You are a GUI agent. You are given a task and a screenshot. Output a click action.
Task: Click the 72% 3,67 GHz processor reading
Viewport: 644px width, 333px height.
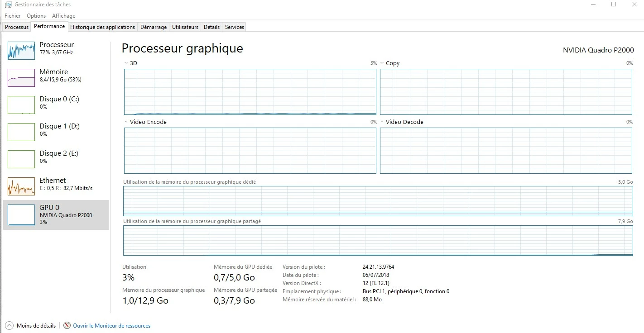coord(56,52)
